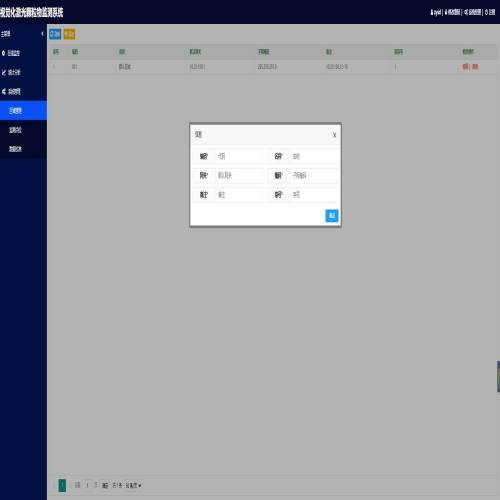
Task: Click the second red action link in table row
Action: pos(475,67)
